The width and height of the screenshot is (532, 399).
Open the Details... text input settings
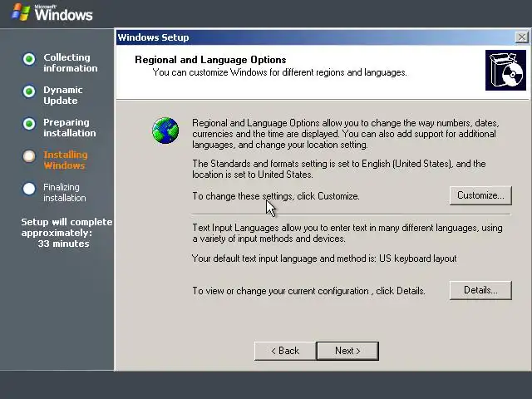(x=480, y=290)
